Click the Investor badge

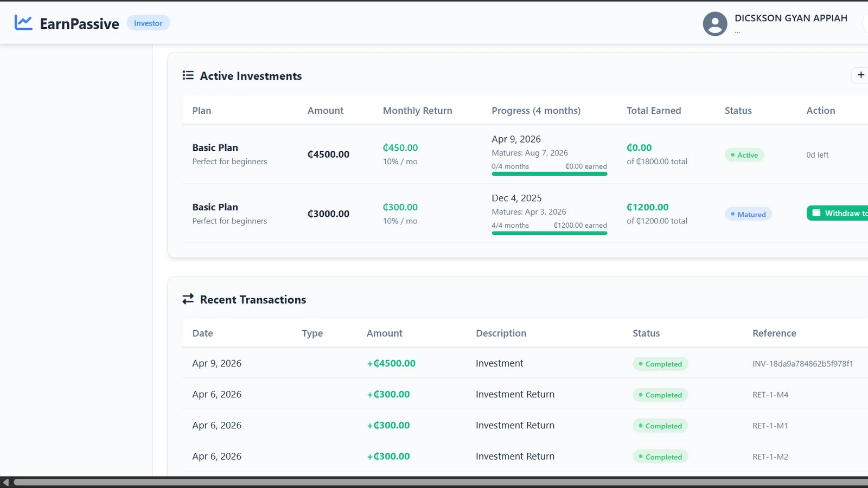coord(148,23)
